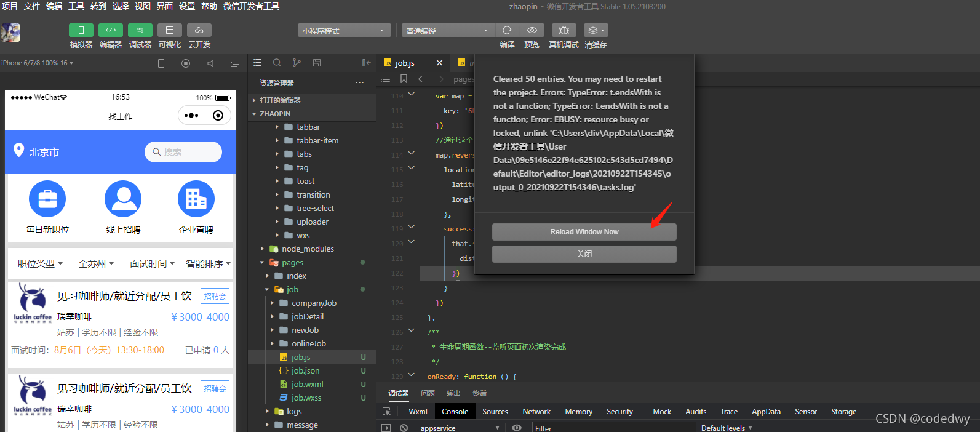
Task: Click the simulator phone rotate icon
Action: click(161, 63)
